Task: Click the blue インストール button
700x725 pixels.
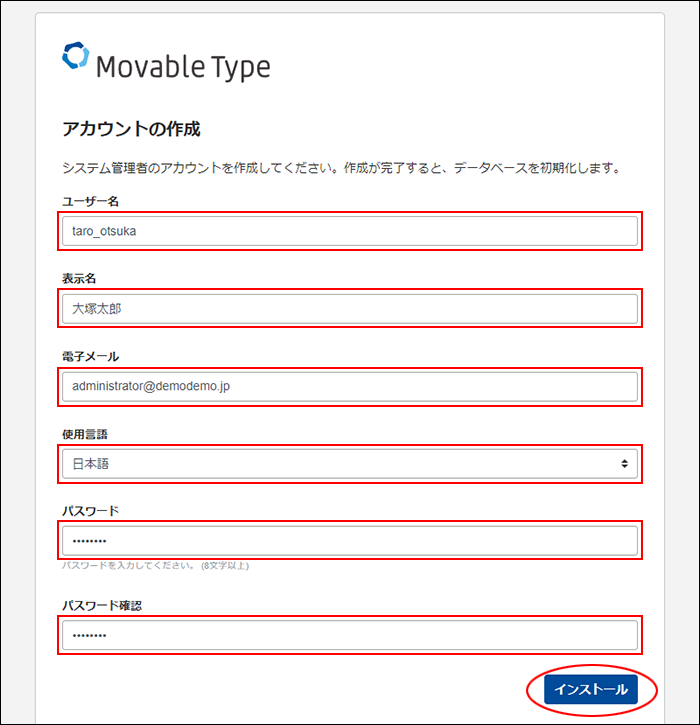Action: pos(591,689)
